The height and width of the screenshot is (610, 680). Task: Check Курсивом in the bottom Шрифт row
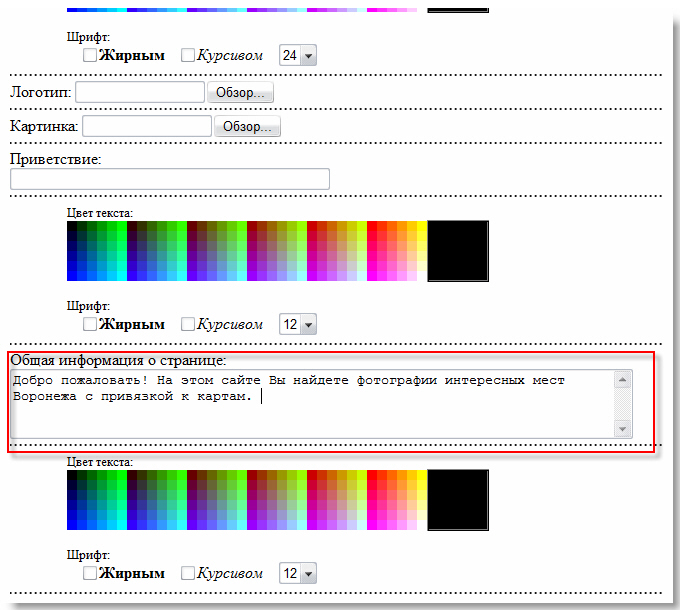(x=188, y=573)
